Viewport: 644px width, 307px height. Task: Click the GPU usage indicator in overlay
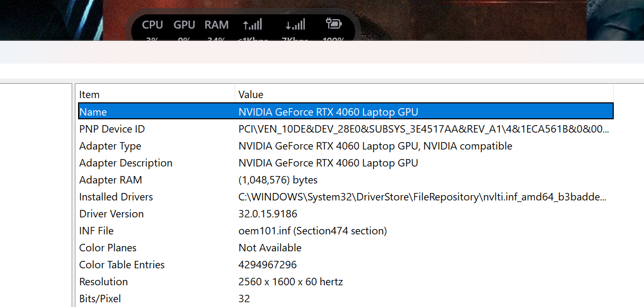[x=184, y=30]
